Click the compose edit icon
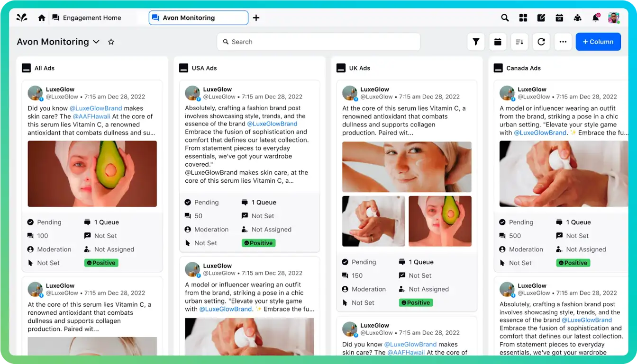This screenshot has width=637, height=364. 541,18
